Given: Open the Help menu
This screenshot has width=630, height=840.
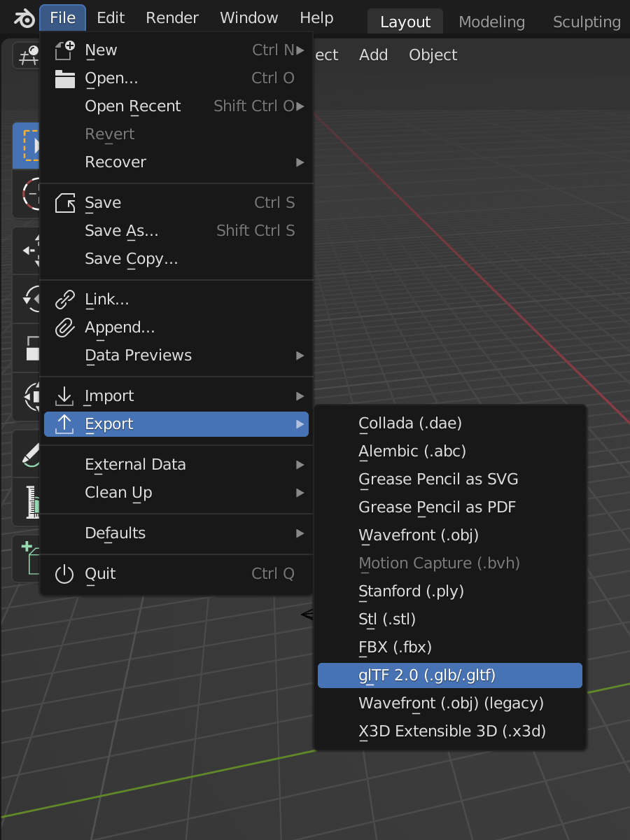Looking at the screenshot, I should coord(316,18).
